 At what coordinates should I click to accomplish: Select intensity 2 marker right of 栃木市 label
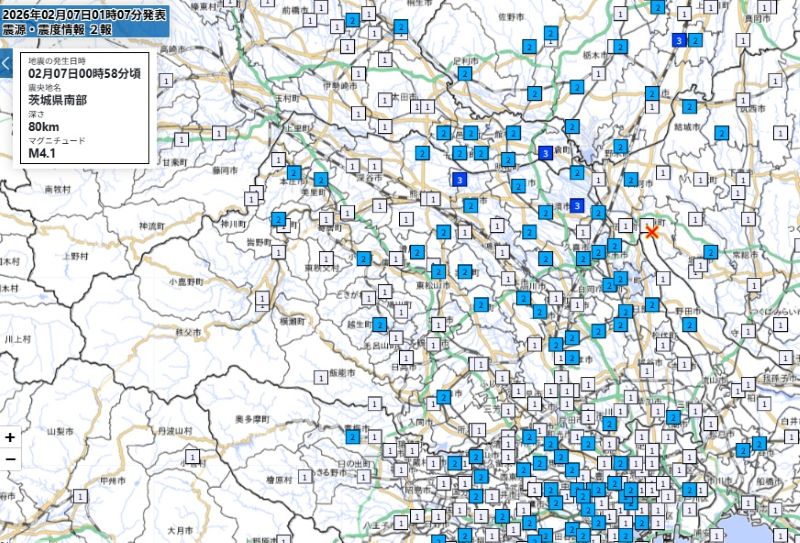click(x=620, y=47)
